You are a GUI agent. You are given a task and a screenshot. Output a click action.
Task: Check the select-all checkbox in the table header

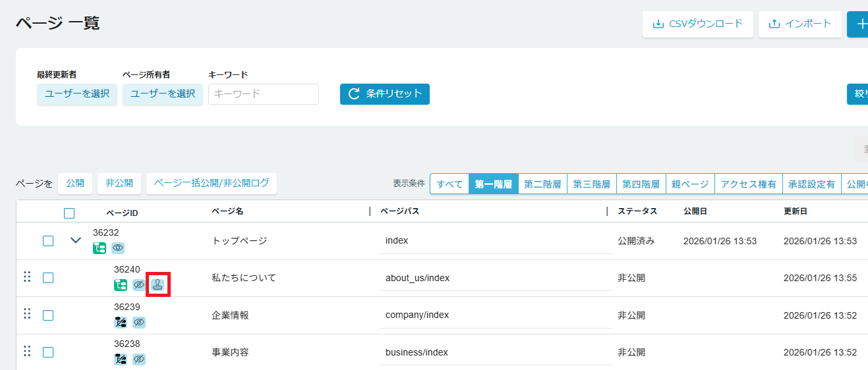[x=69, y=213]
